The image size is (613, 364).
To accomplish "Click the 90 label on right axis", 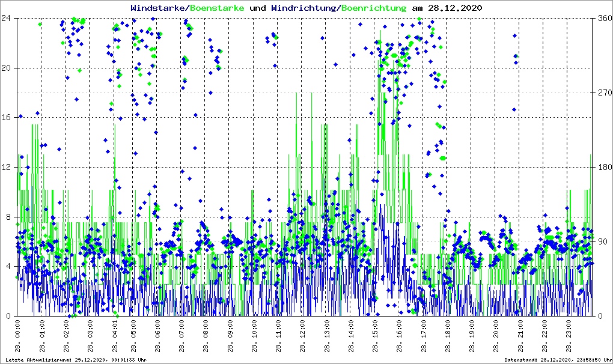I will pyautogui.click(x=601, y=241).
